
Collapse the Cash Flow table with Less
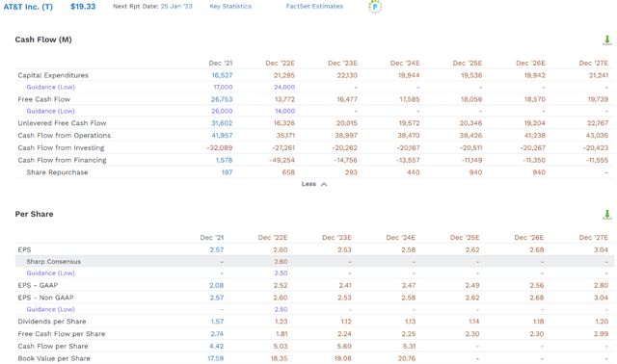pos(314,184)
